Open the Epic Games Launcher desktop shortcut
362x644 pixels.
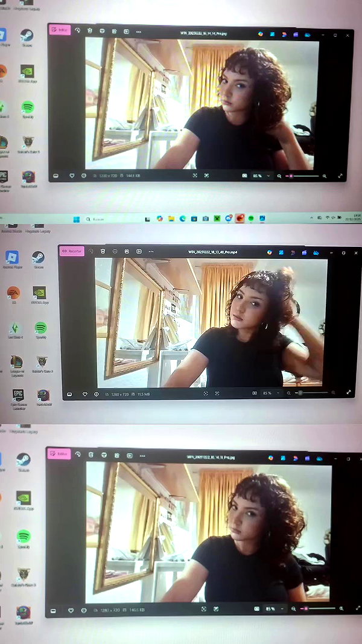[18, 399]
